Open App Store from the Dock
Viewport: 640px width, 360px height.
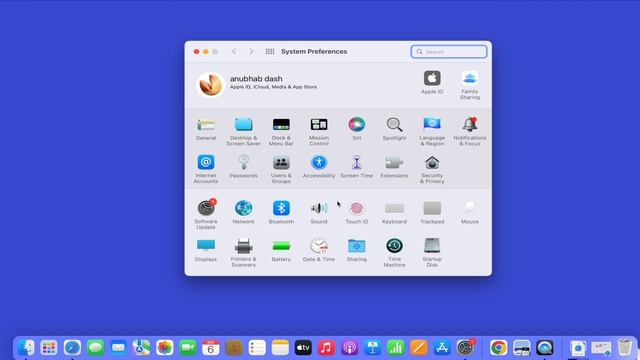tap(442, 347)
